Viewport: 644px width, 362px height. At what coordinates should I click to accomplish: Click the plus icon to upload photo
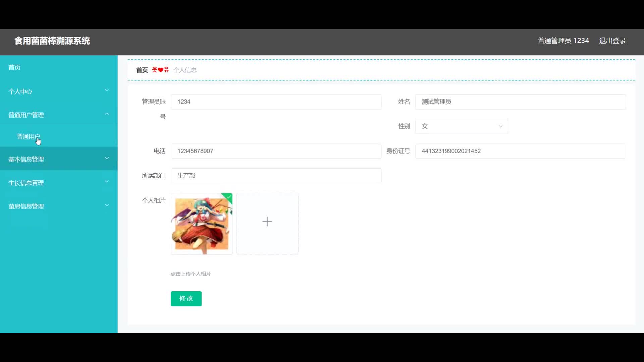click(267, 222)
